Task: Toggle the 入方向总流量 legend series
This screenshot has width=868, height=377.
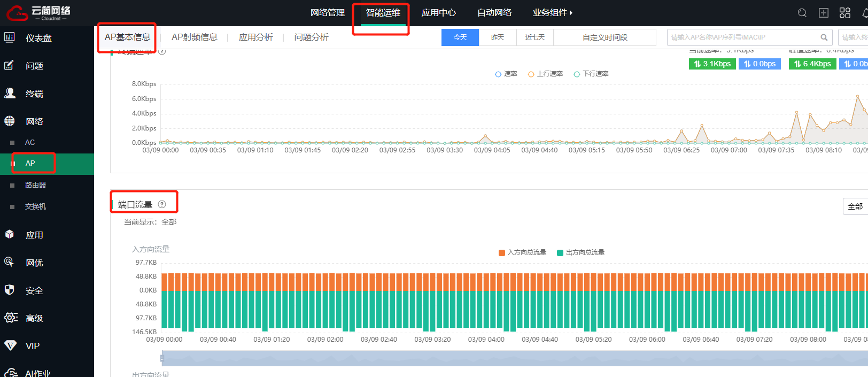Action: (522, 252)
